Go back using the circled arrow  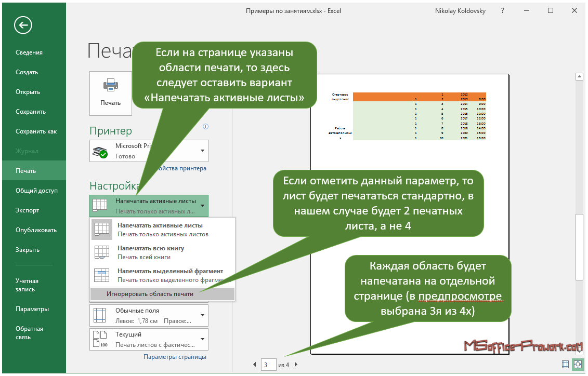tap(23, 25)
